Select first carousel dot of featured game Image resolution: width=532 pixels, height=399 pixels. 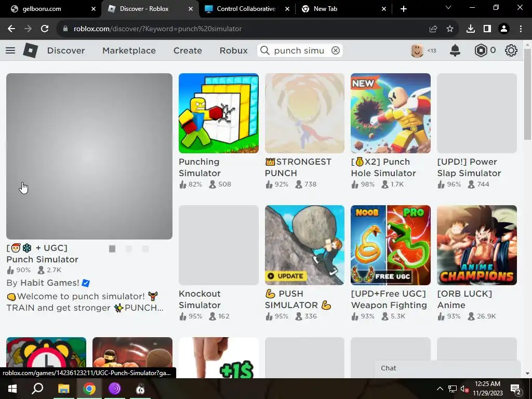tap(112, 249)
